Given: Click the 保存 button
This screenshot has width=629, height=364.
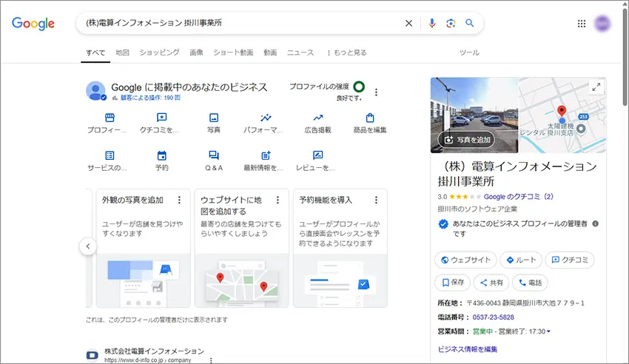Looking at the screenshot, I should tap(452, 283).
